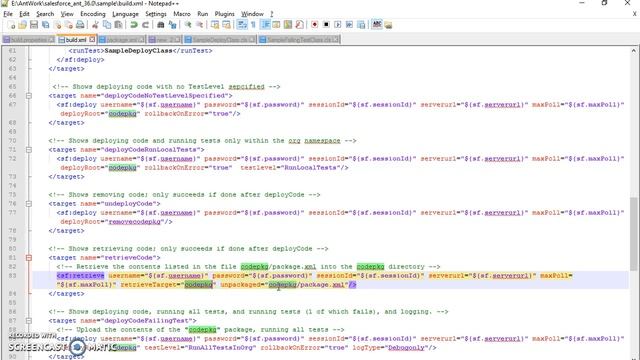Open the Plugins menu
The width and height of the screenshot is (640, 360).
(224, 14)
